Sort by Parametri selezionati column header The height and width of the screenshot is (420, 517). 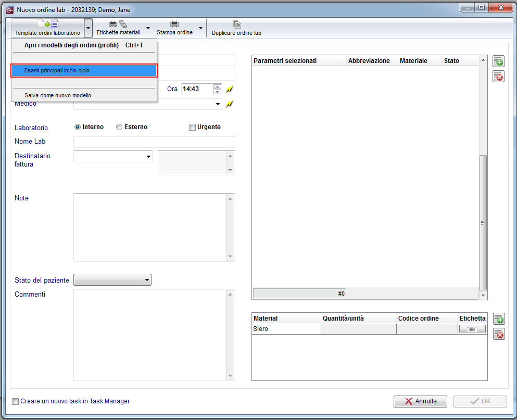pyautogui.click(x=299, y=61)
